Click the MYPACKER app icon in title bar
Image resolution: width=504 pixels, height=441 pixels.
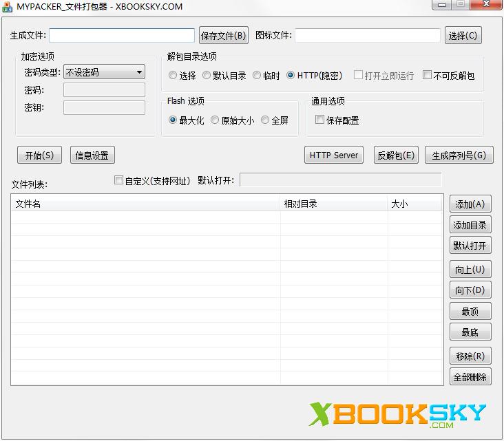pyautogui.click(x=7, y=6)
